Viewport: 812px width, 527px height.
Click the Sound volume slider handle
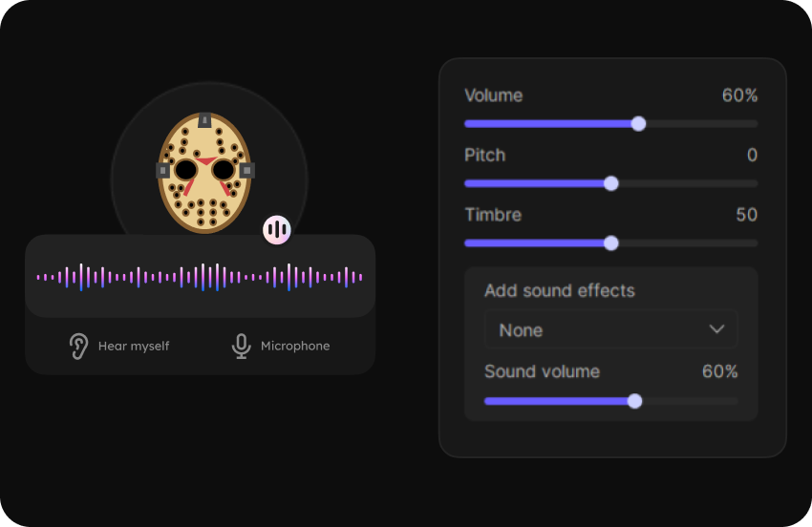[x=635, y=401]
